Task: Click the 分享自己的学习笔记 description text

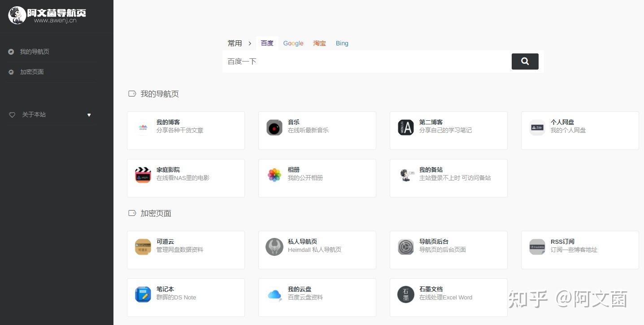Action: click(445, 130)
